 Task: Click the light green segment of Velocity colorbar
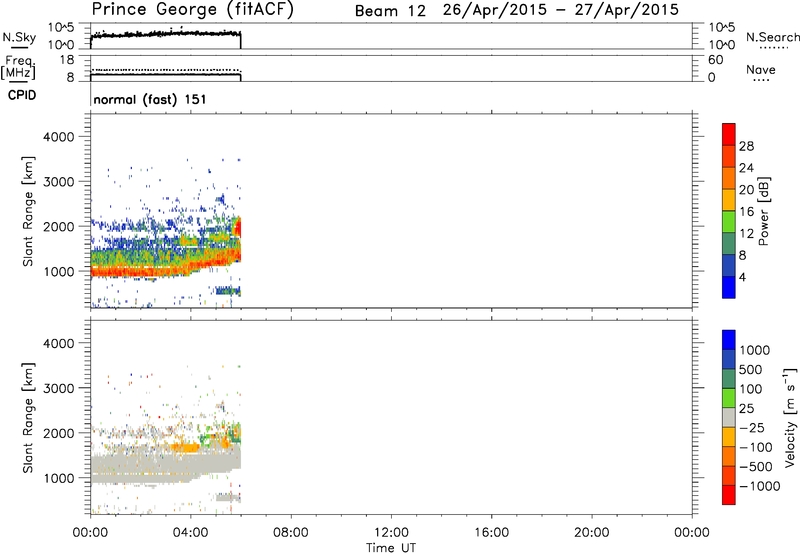click(729, 398)
